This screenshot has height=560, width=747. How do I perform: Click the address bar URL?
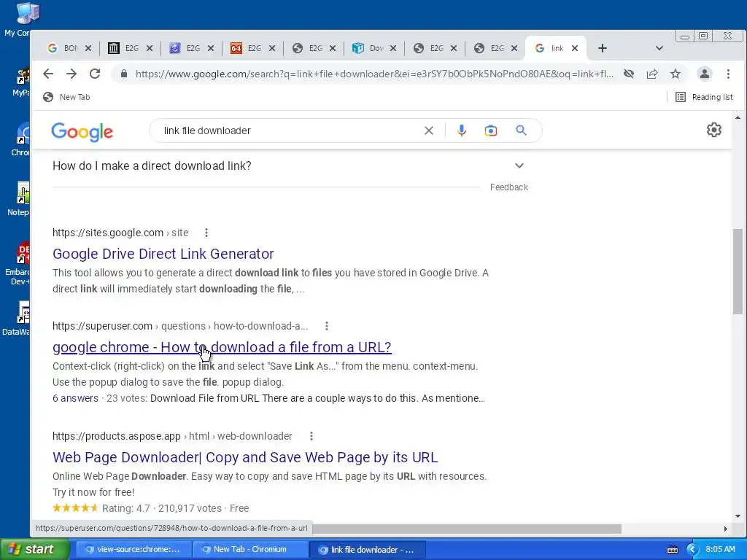tap(374, 74)
